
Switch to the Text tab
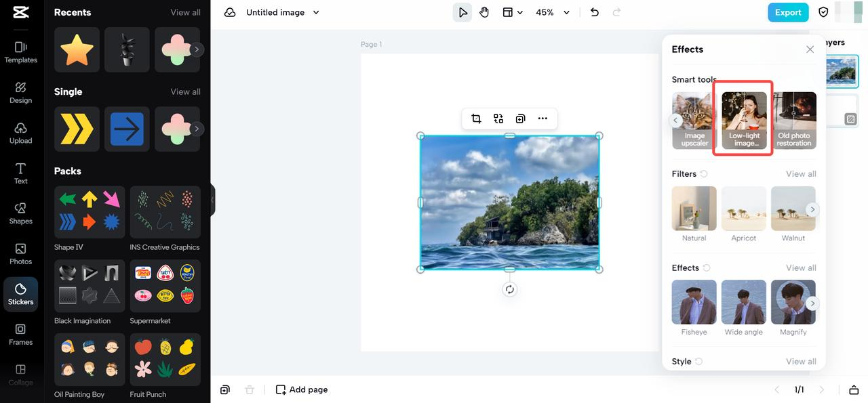click(x=20, y=173)
